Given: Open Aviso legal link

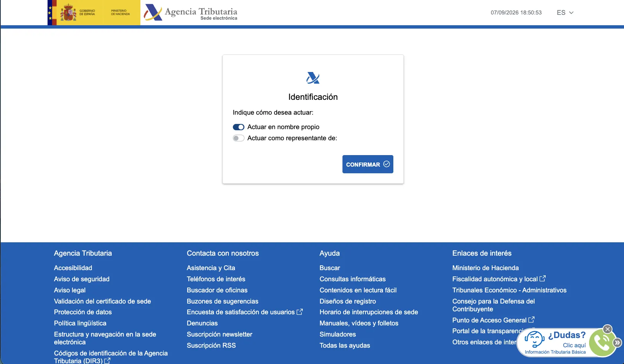Looking at the screenshot, I should click(70, 290).
